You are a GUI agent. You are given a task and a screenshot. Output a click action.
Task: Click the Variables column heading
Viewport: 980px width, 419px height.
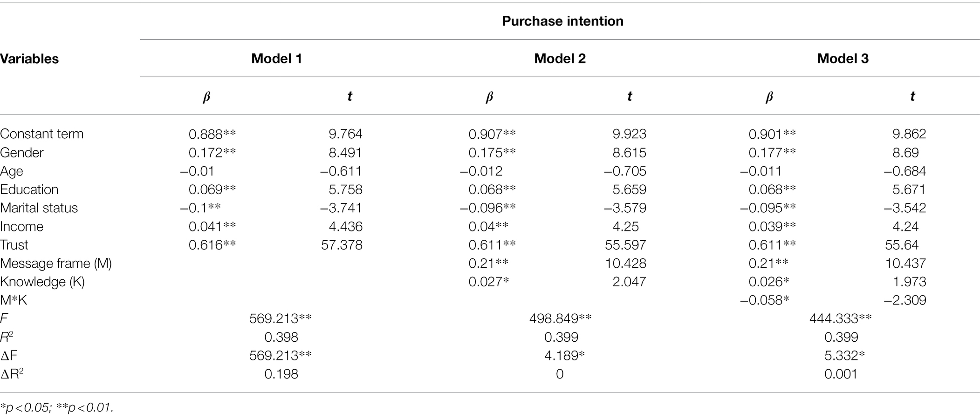point(29,59)
